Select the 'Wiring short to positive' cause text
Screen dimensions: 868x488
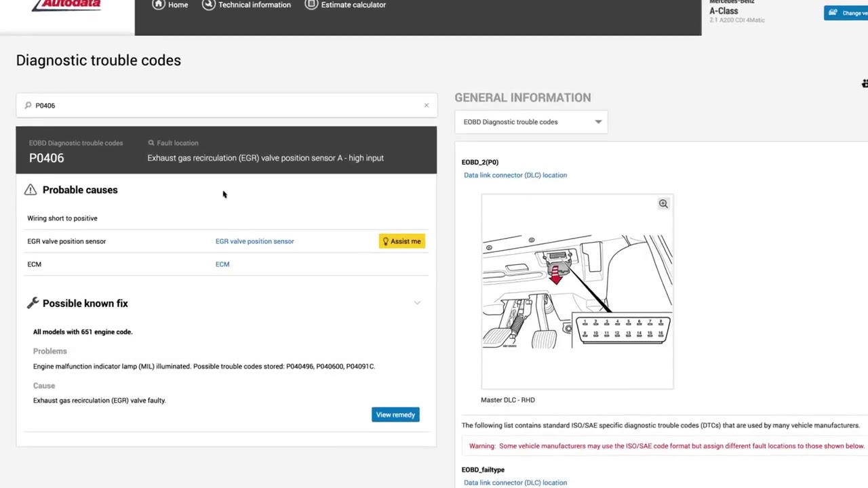click(62, 218)
